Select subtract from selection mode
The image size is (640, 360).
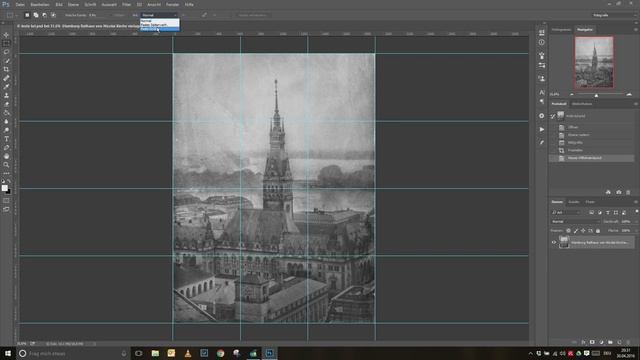coord(44,15)
